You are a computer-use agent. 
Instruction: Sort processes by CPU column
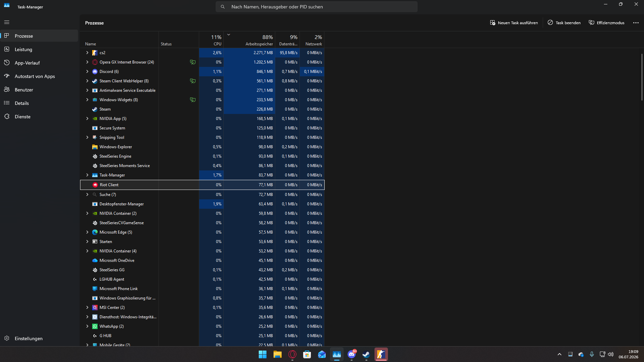pos(211,40)
